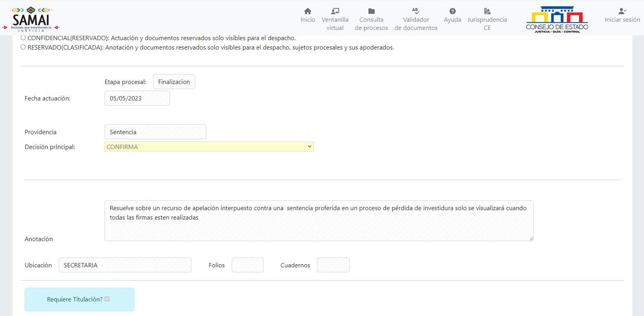This screenshot has height=316, width=644.
Task: Select the CONFIDENCIAL(RESERVADO) radio option
Action: pyautogui.click(x=23, y=38)
